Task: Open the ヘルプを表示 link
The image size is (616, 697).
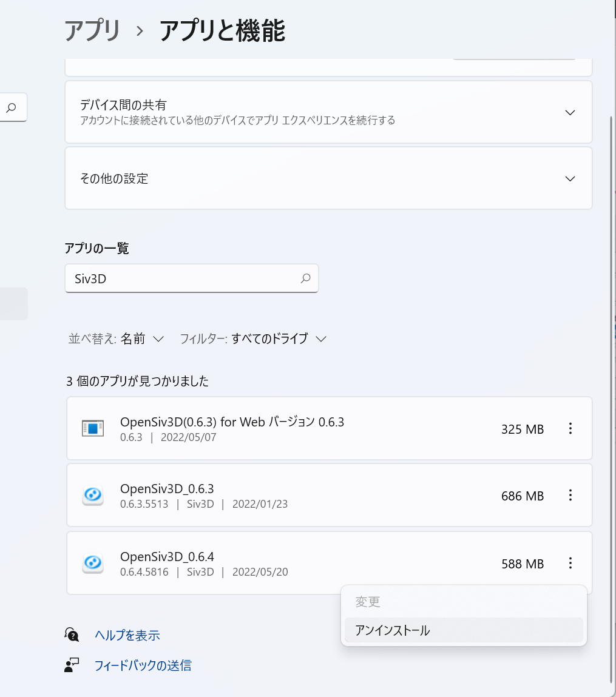Action: point(127,635)
